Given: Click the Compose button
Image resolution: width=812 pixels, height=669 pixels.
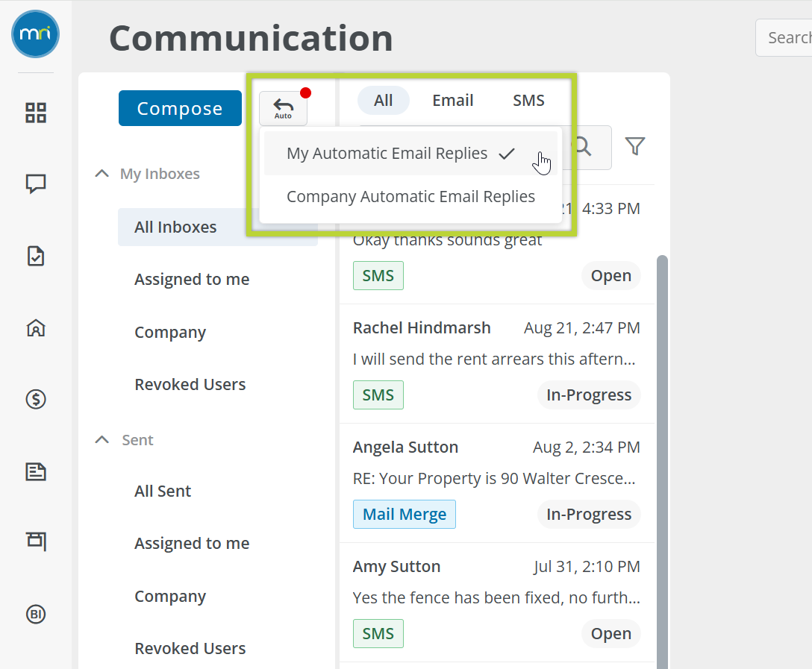Looking at the screenshot, I should (x=180, y=109).
